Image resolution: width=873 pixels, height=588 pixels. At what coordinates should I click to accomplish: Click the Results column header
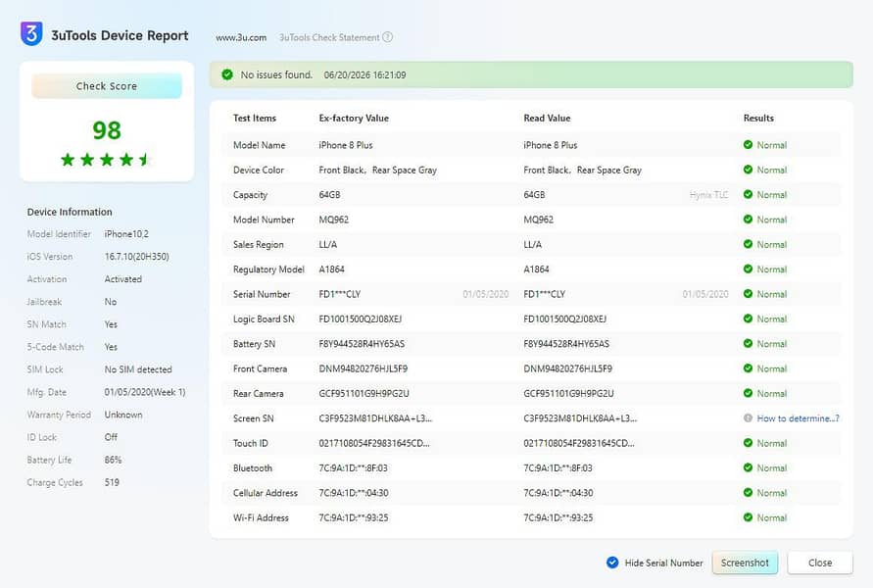click(758, 118)
